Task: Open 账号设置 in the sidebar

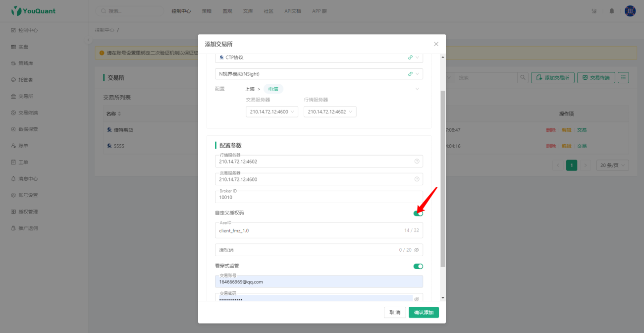Action: pyautogui.click(x=25, y=195)
